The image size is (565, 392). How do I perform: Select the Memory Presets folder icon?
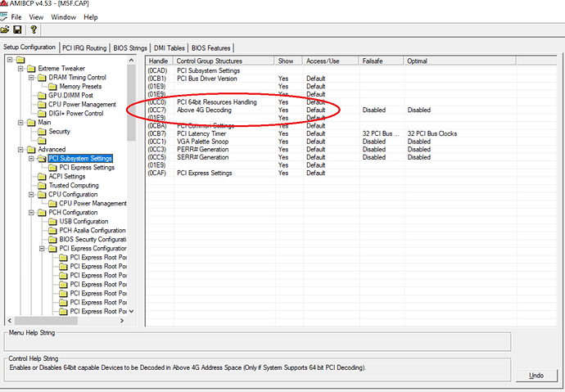pos(52,87)
